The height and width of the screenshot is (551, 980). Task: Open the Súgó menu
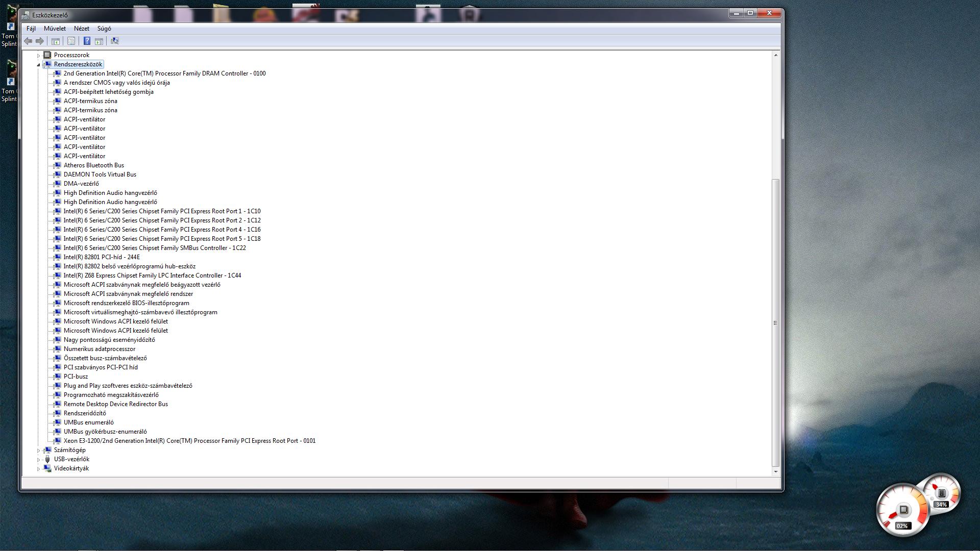point(104,29)
